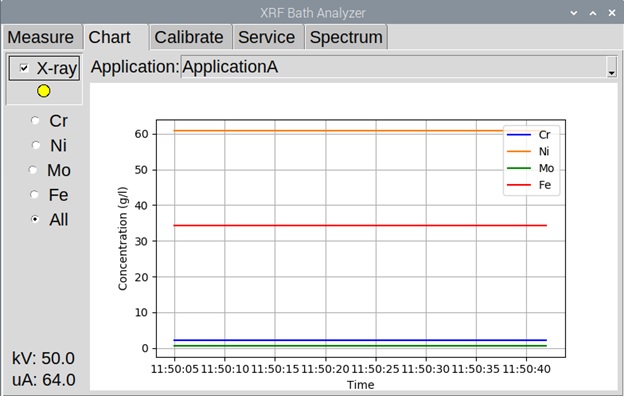The image size is (625, 396).
Task: Click the window minimize chevron icon
Action: (574, 13)
